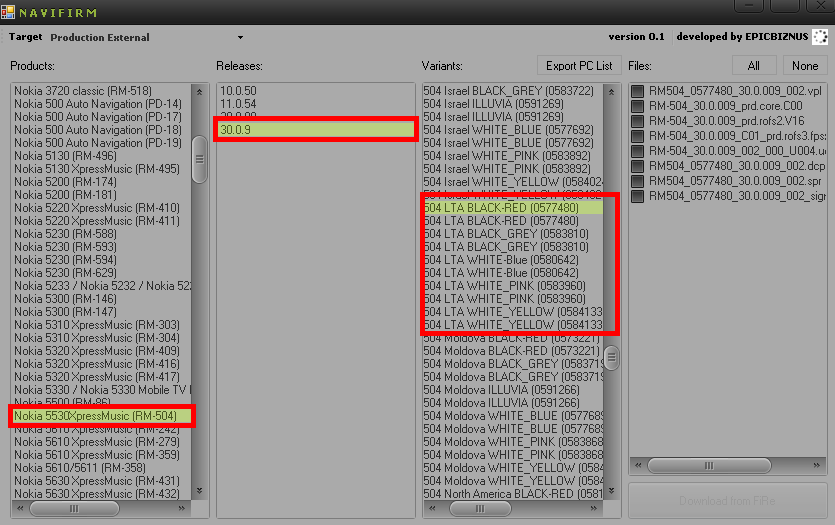The image size is (835, 525).
Task: Select Nokia 3720 classic (RM-518)
Action: pos(83,91)
